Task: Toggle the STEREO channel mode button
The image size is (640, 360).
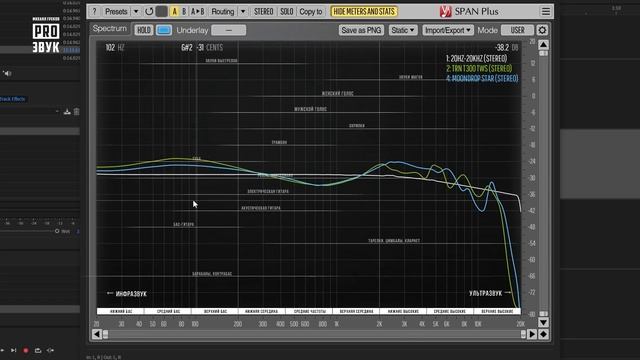Action: [x=263, y=11]
